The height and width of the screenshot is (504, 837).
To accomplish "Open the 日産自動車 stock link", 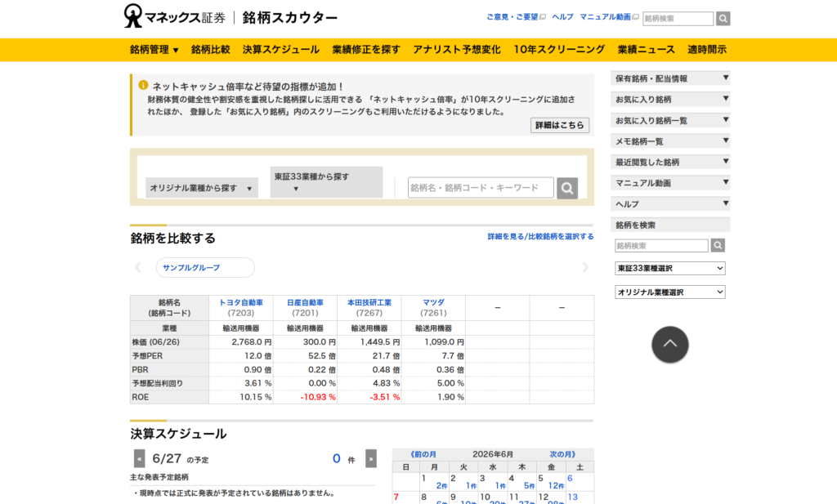I will coord(305,302).
